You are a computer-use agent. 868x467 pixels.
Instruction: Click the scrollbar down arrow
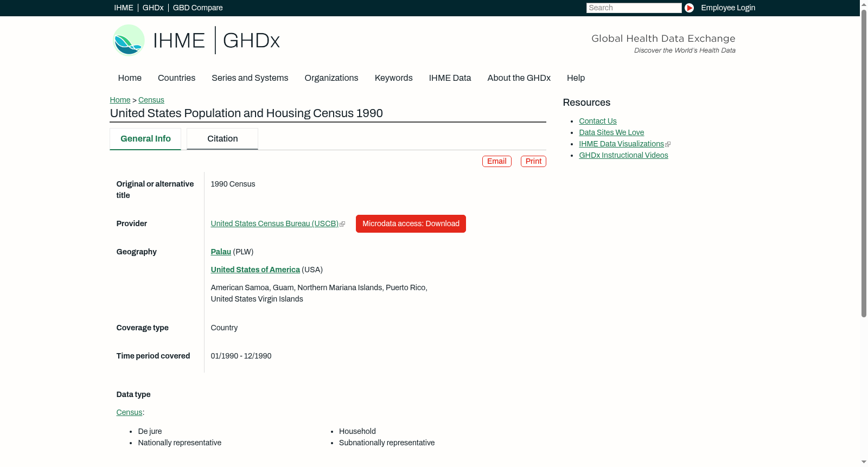point(864,463)
